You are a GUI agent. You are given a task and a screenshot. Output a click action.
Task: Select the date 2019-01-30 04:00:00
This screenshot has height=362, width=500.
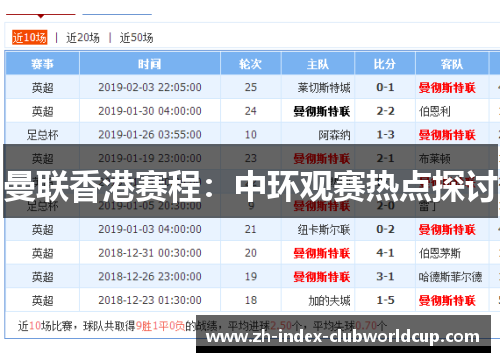click(150, 111)
